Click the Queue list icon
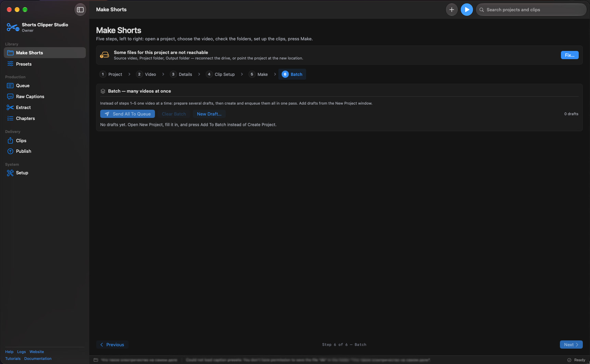The image size is (590, 364). pos(10,85)
